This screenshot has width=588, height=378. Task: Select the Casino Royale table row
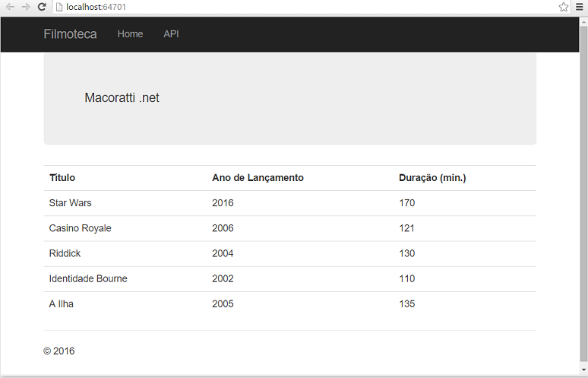[x=290, y=228]
